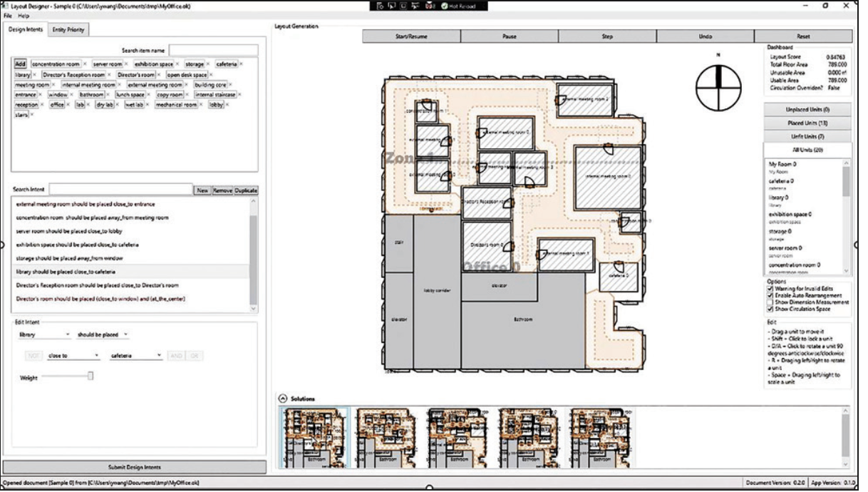Click the 'meeting room' tag
868x492 pixels.
(32, 84)
